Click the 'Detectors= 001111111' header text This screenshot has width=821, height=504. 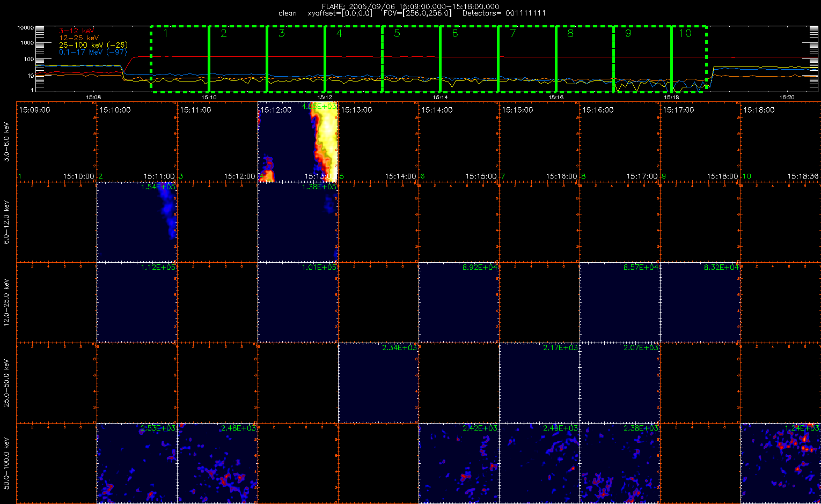click(504, 13)
